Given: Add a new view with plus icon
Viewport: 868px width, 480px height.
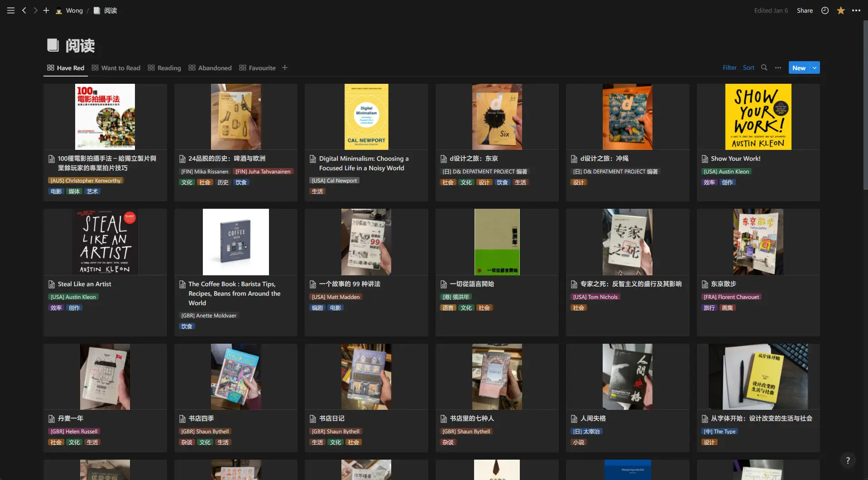Looking at the screenshot, I should 285,67.
